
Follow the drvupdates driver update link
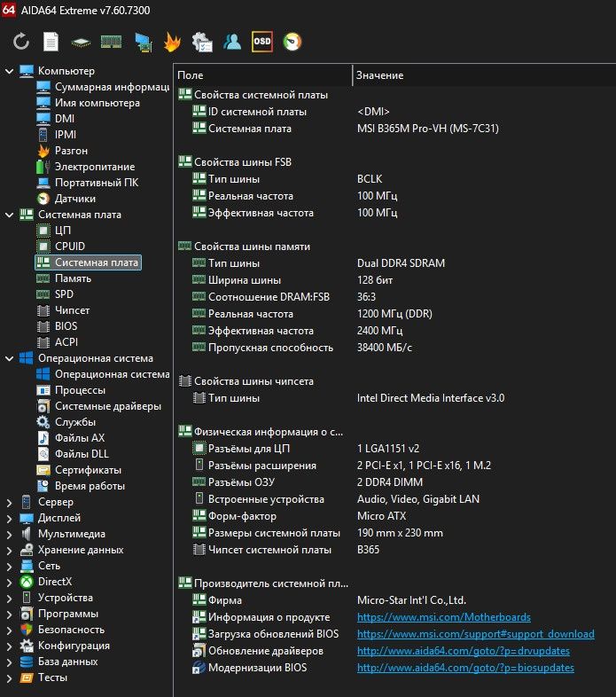coord(464,651)
